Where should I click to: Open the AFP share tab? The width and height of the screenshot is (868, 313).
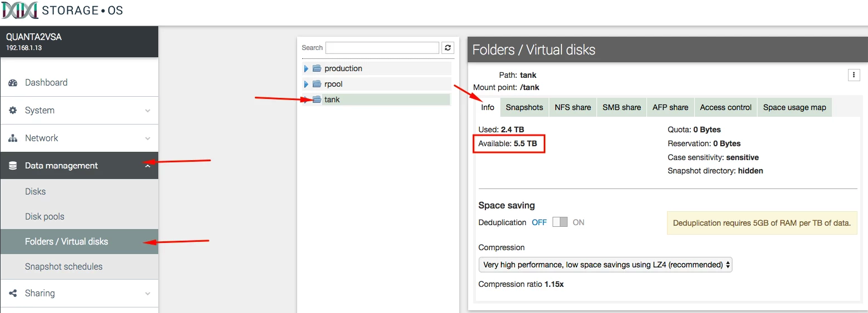[670, 107]
